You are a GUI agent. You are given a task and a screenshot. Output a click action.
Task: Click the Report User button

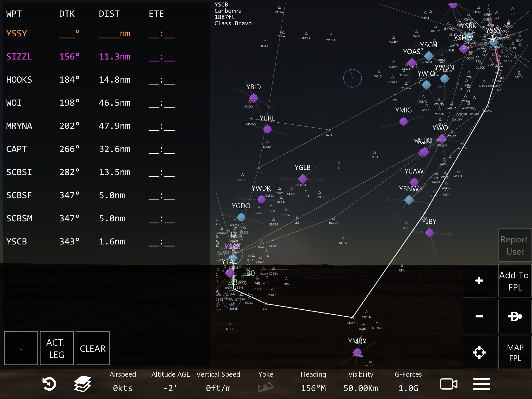click(x=515, y=245)
